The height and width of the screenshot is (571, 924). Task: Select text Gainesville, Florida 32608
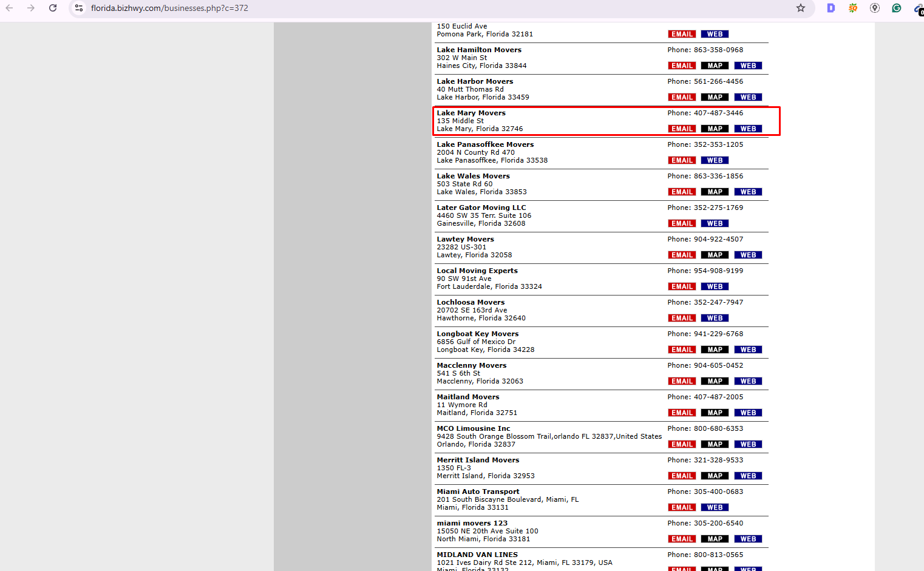(x=481, y=223)
